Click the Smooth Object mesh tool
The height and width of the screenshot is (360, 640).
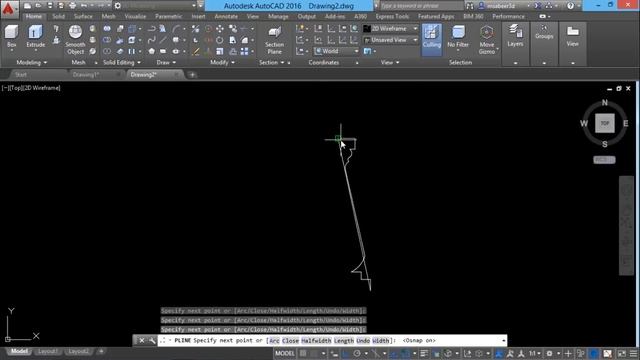click(75, 39)
